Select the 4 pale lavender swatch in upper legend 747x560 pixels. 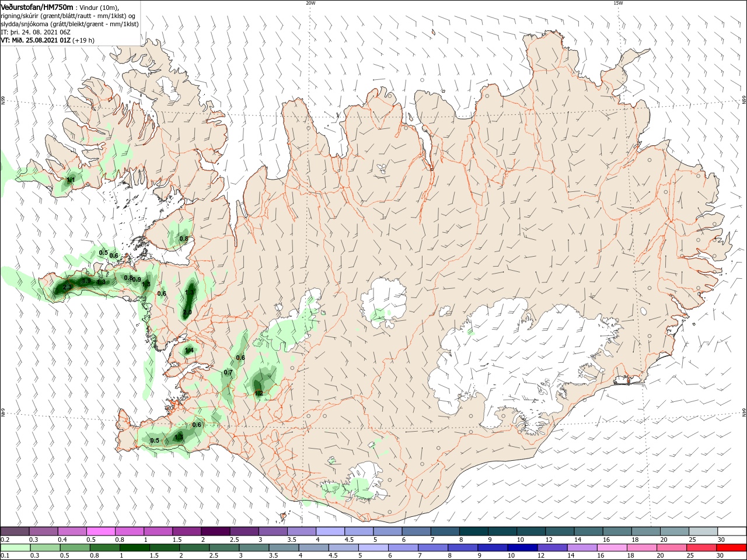pos(330,531)
